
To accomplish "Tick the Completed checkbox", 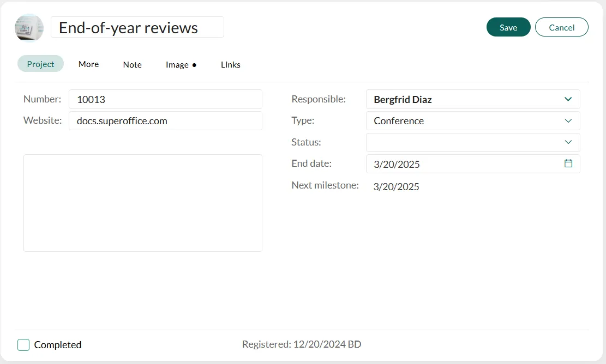I will pos(23,345).
